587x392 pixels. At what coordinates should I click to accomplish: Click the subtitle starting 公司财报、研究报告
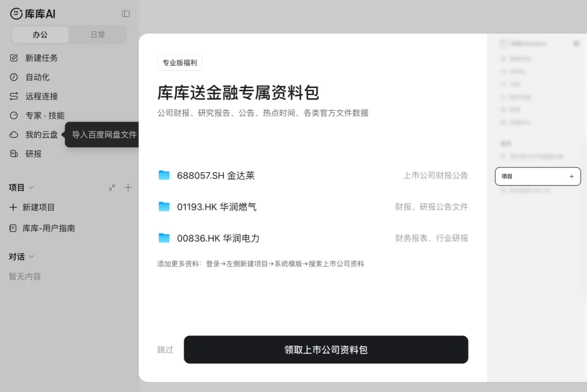click(x=263, y=113)
